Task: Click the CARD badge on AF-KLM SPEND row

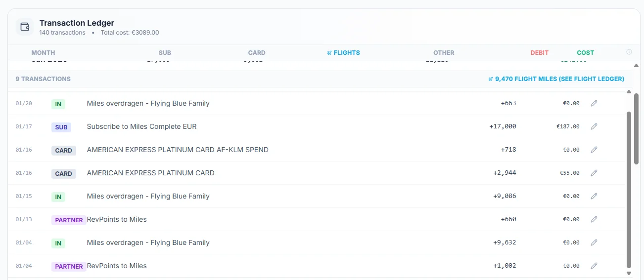Action: tap(64, 151)
